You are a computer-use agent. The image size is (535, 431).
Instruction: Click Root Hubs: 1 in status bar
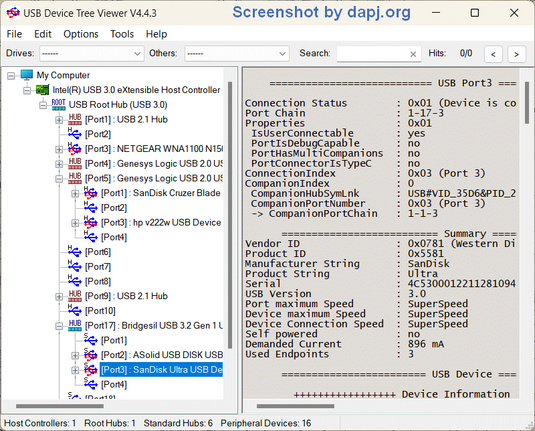tap(110, 423)
